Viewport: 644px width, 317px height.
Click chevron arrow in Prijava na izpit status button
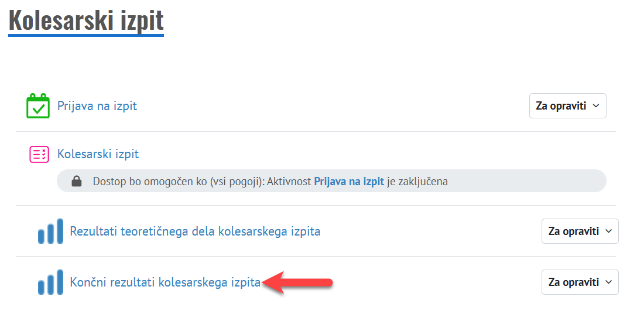pyautogui.click(x=596, y=106)
